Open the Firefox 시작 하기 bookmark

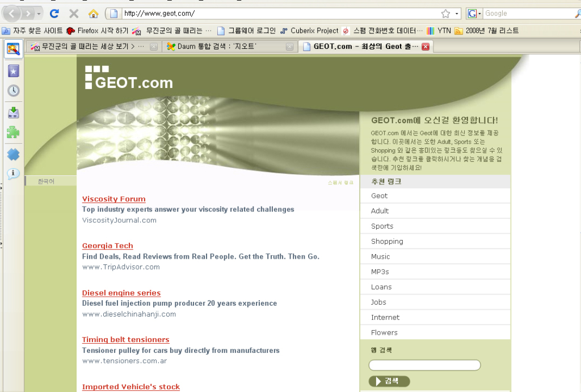coord(97,31)
